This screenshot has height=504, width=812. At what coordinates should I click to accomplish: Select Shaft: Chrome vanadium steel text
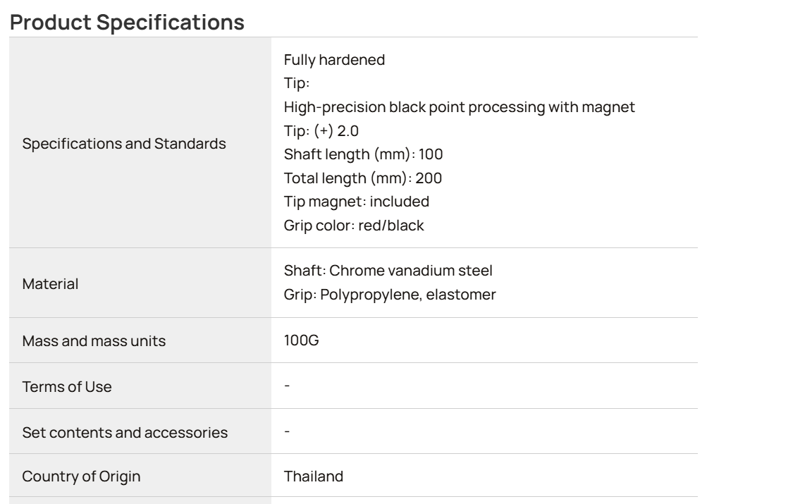pyautogui.click(x=388, y=271)
